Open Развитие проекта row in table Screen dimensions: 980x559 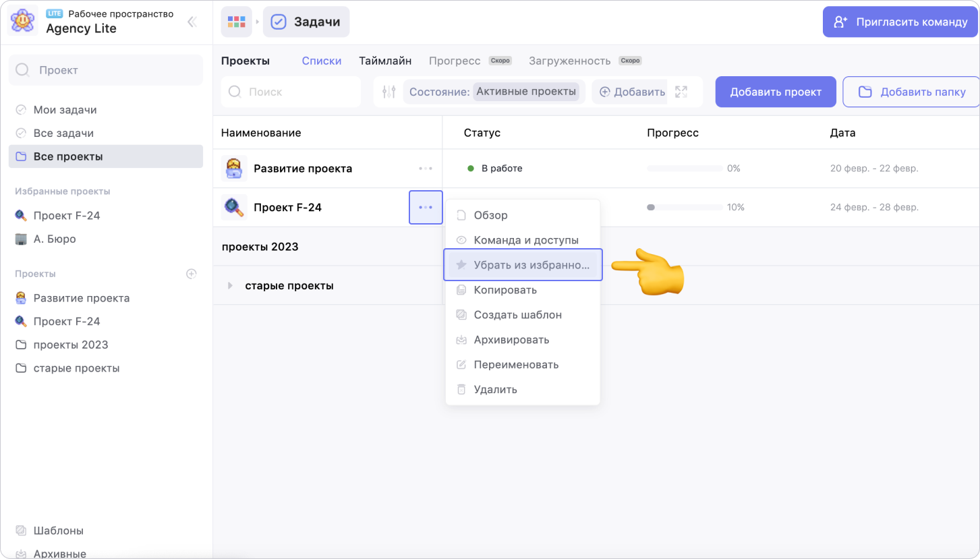tap(303, 169)
